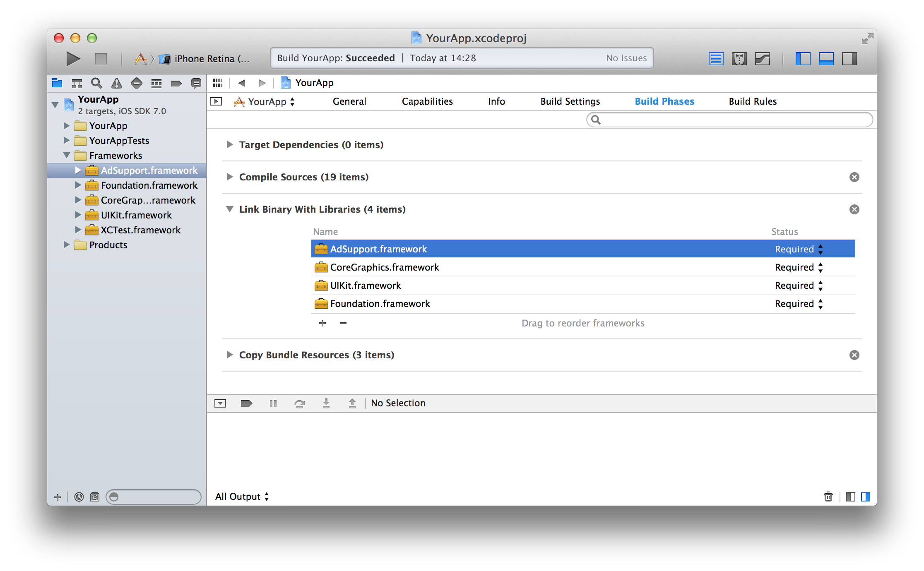
Task: Select CoreGrap...ramework in navigator
Action: coord(127,200)
